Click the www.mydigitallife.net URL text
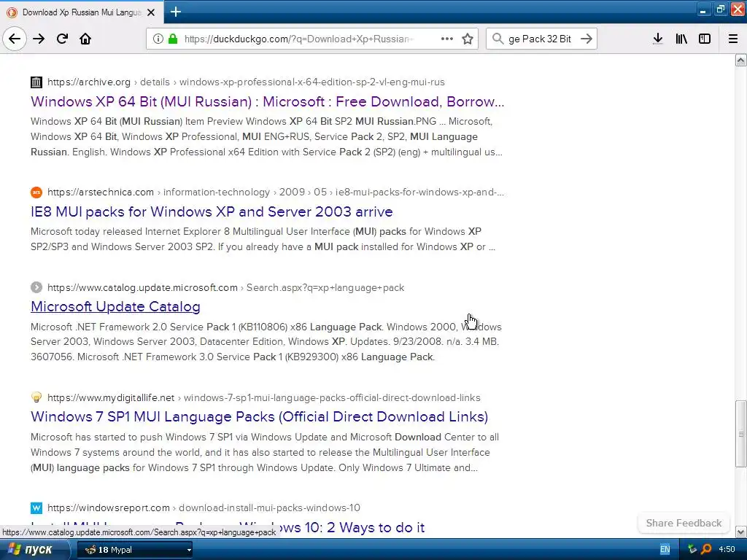 click(x=111, y=397)
